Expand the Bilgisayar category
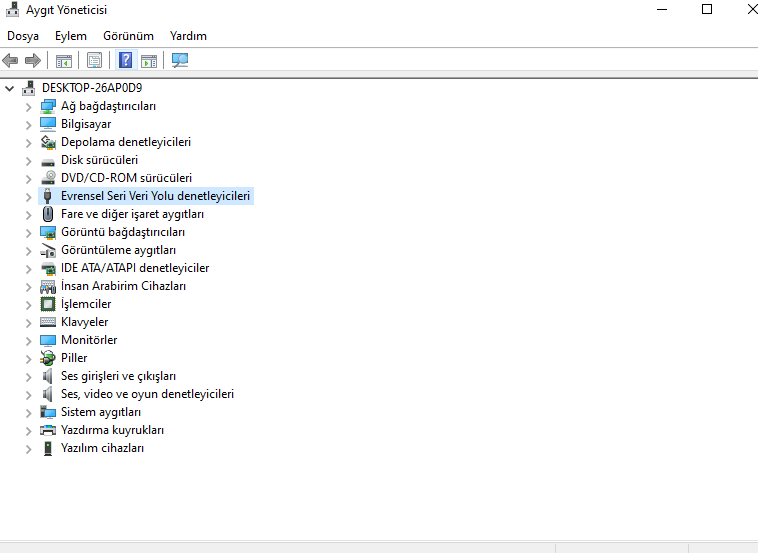The image size is (758, 553). [x=29, y=125]
